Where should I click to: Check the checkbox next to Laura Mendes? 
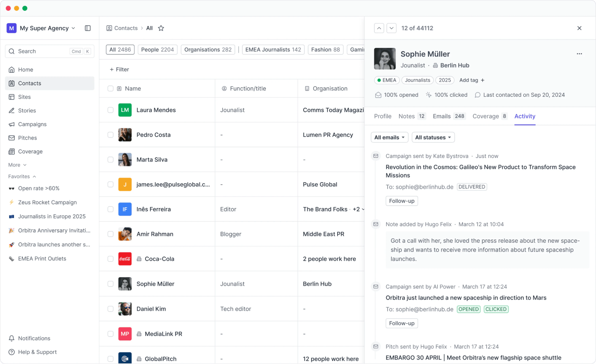pyautogui.click(x=110, y=110)
